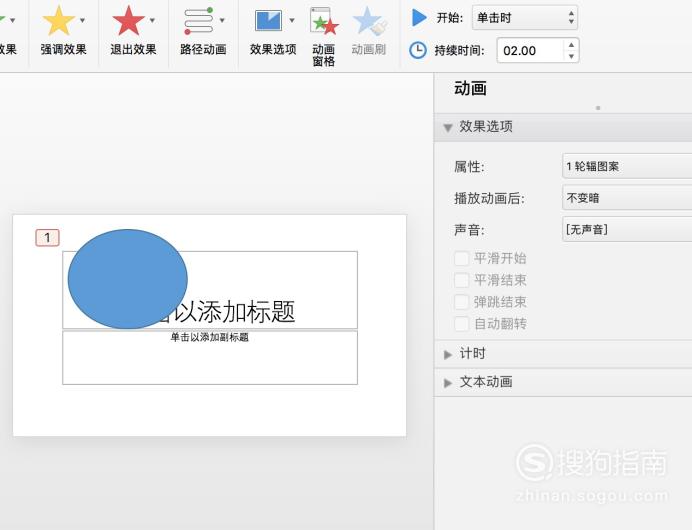Click the clock icon beside 持续时间

[x=417, y=50]
